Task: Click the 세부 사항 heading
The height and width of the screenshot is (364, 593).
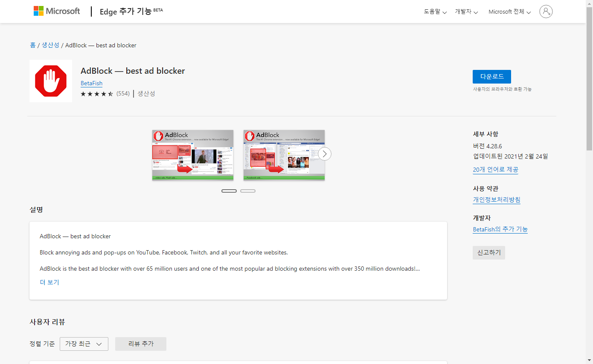Action: point(485,134)
